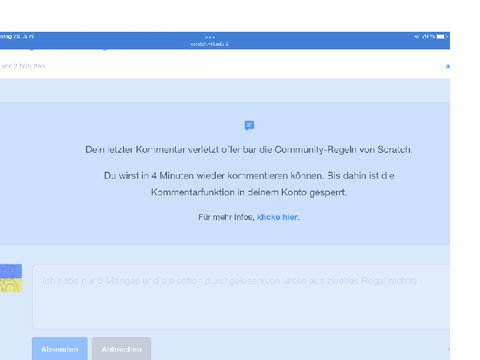Open the 'klicke hier' info link
The width and height of the screenshot is (480, 360).
278,217
